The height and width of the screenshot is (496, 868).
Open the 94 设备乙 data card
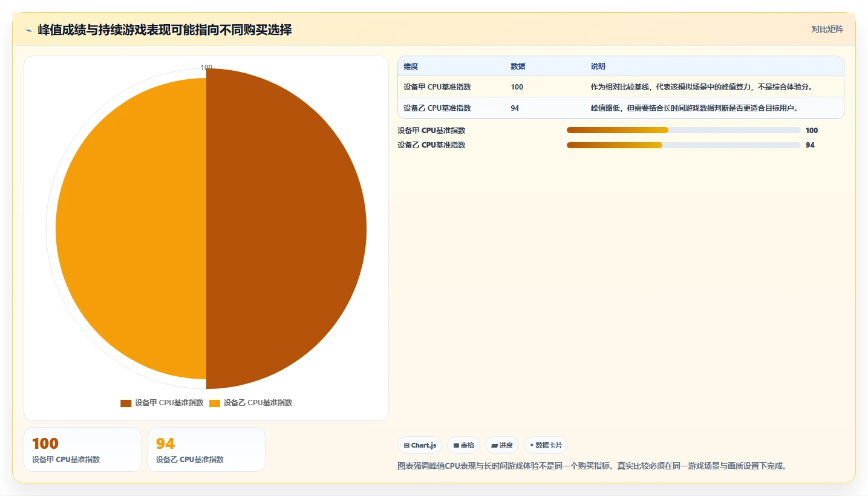(206, 449)
